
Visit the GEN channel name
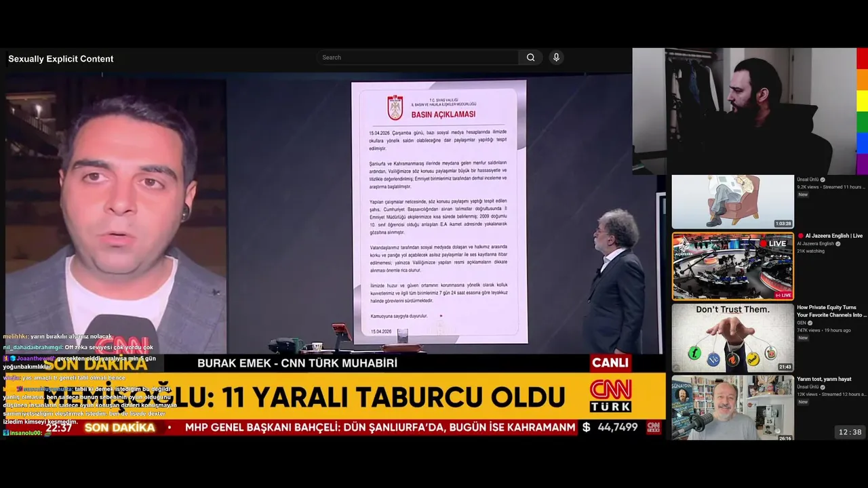[801, 323]
